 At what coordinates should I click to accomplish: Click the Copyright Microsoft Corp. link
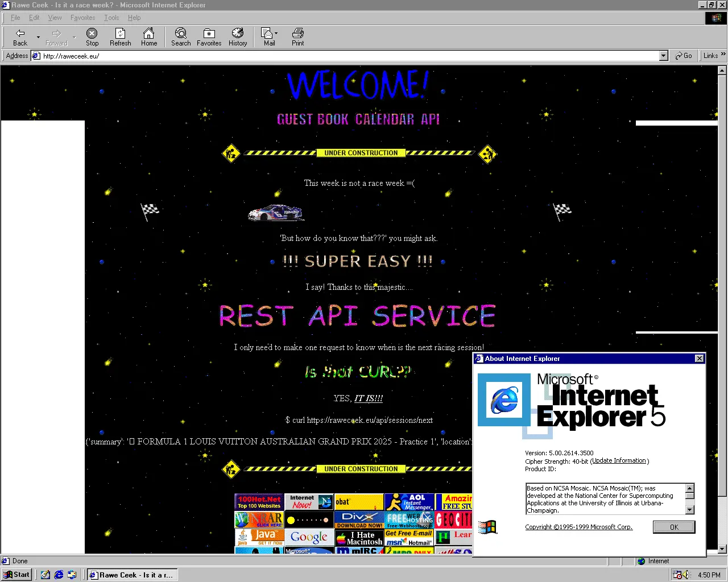pos(578,527)
